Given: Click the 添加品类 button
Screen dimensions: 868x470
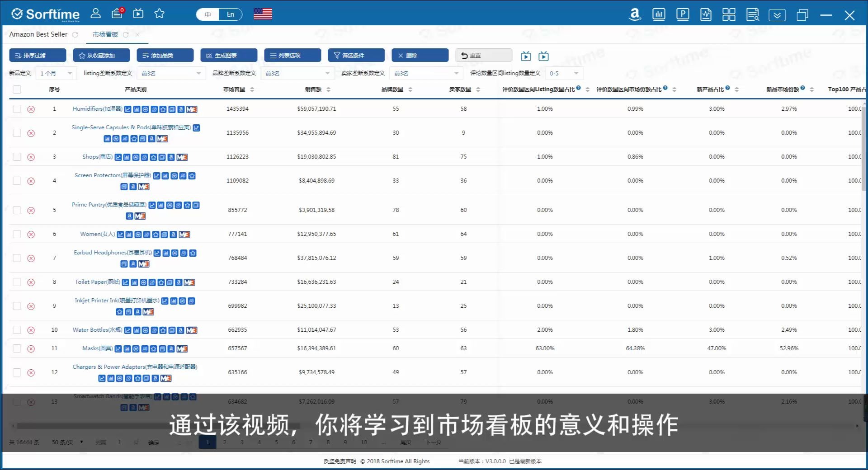Looking at the screenshot, I should (165, 55).
